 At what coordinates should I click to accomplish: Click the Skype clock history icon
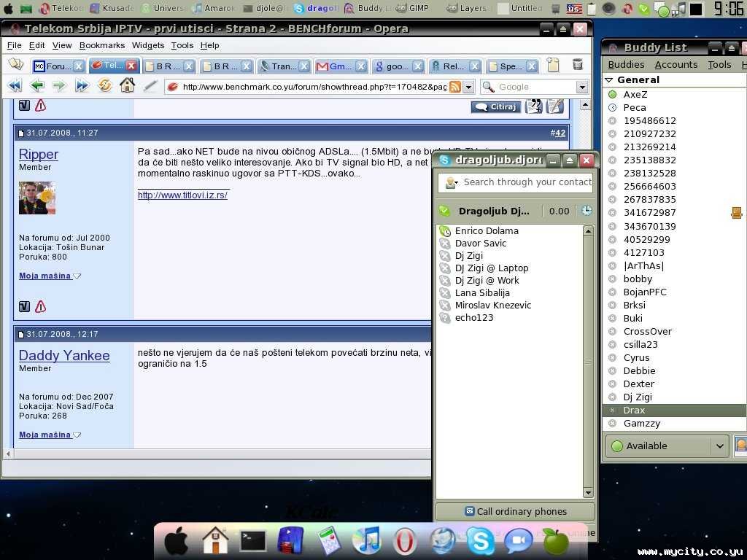coord(587,211)
